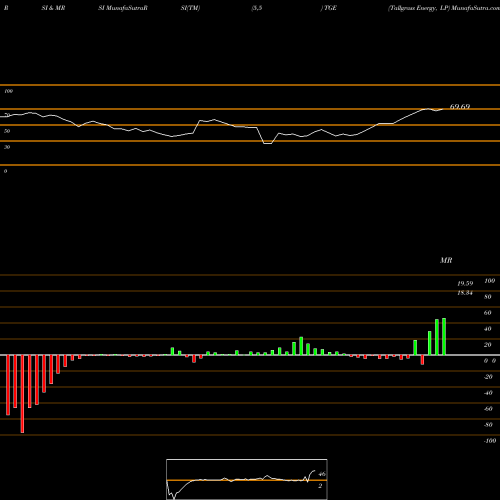
Task: Click the RSI axis label 0 on the left
Action: point(5,171)
